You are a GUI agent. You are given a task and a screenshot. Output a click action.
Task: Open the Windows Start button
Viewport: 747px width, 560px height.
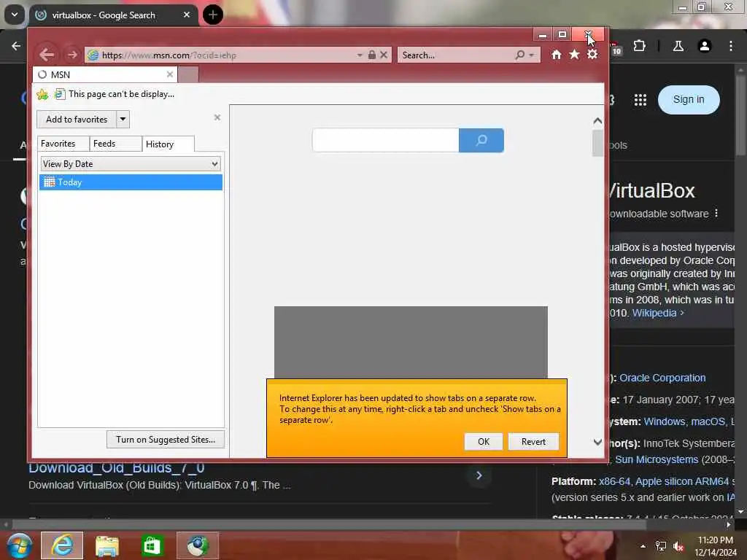(x=18, y=545)
